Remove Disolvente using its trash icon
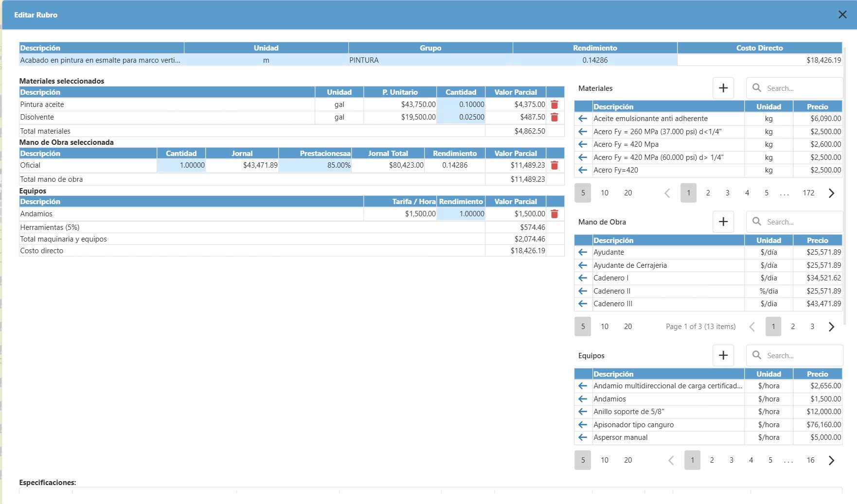Viewport: 857px width, 504px height. click(x=554, y=117)
